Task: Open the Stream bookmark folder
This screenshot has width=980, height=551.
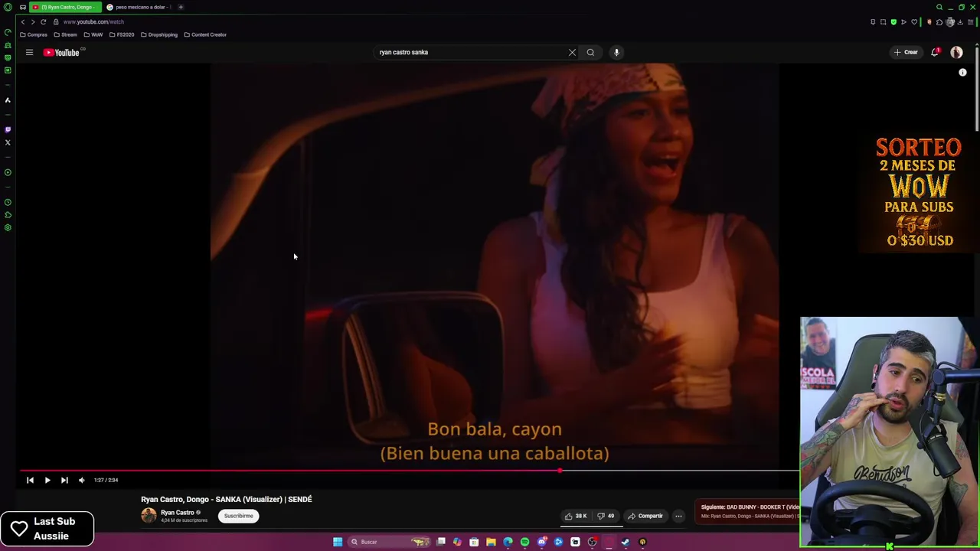Action: click(65, 34)
